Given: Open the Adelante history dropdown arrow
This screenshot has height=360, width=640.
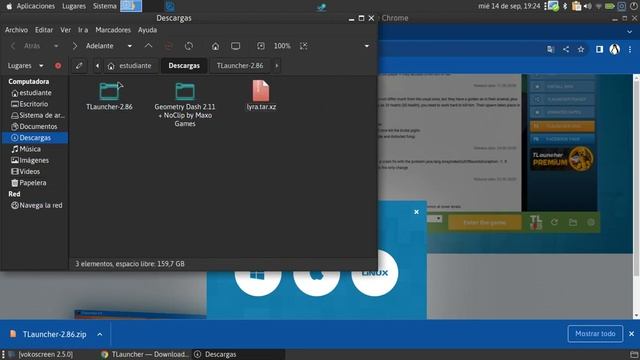Looking at the screenshot, I should [130, 46].
